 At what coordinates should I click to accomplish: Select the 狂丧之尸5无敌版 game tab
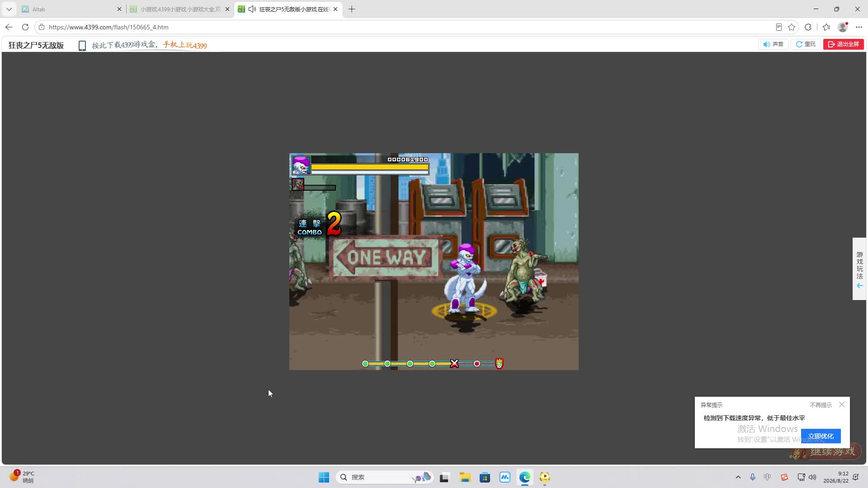[x=288, y=9]
